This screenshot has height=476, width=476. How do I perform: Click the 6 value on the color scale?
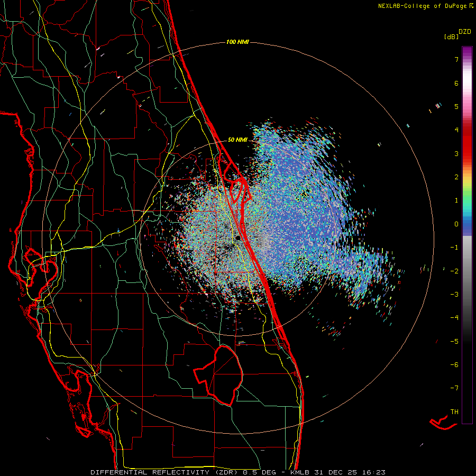point(456,83)
